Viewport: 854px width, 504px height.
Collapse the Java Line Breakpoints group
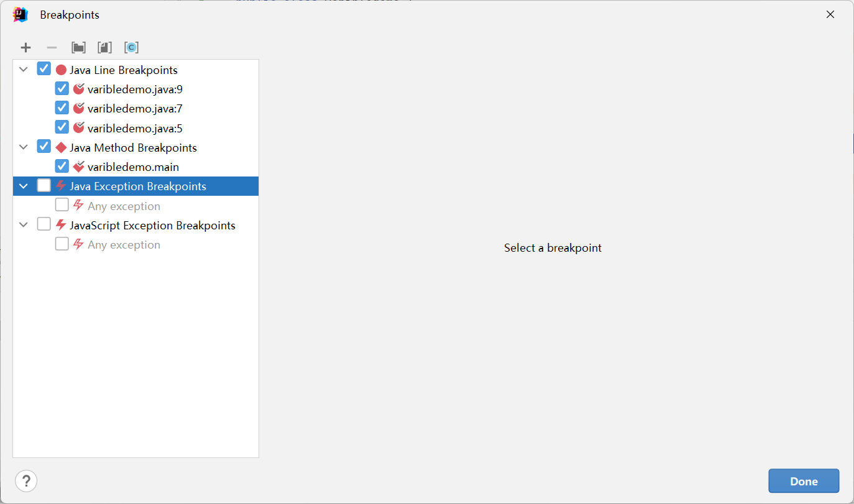[23, 69]
